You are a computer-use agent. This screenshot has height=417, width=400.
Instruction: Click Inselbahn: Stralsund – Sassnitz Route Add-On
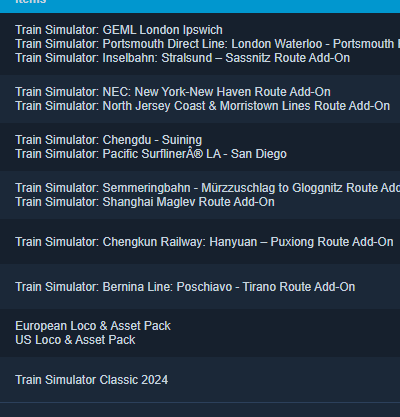click(183, 58)
